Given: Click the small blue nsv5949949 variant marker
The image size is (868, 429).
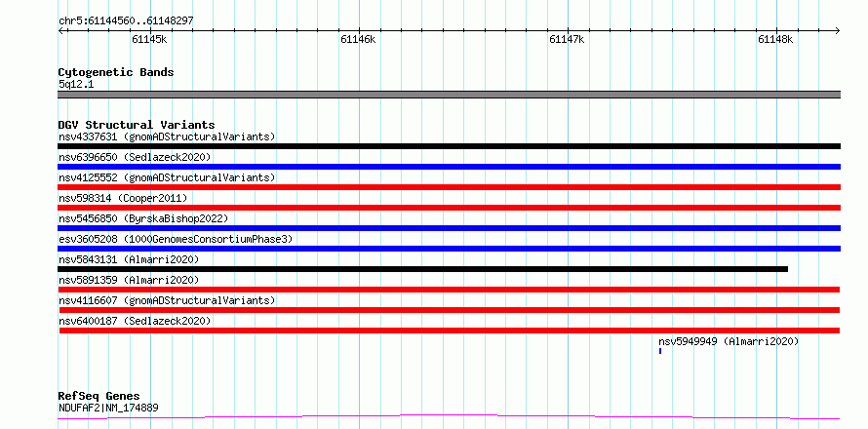Looking at the screenshot, I should [660, 351].
